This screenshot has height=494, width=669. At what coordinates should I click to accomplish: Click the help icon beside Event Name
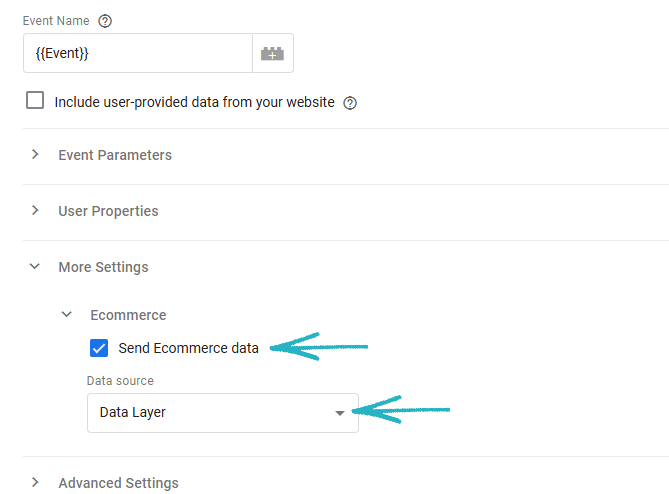click(x=105, y=21)
